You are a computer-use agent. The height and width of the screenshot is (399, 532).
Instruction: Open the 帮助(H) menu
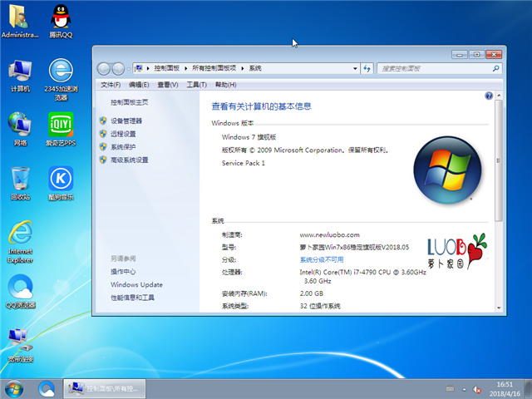point(225,85)
